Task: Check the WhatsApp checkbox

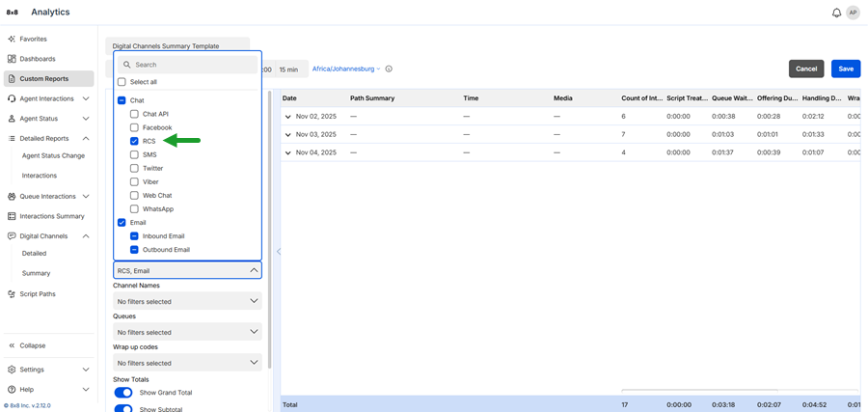Action: 134,208
